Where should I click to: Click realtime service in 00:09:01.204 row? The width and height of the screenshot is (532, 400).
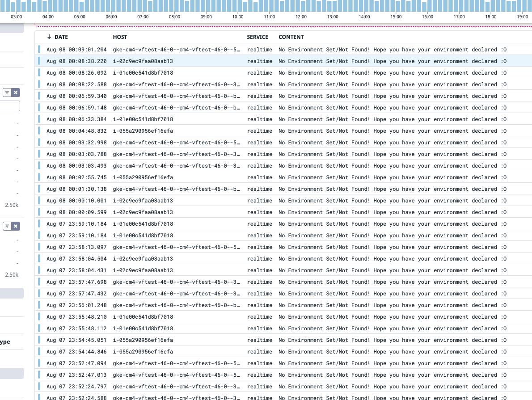tap(260, 50)
